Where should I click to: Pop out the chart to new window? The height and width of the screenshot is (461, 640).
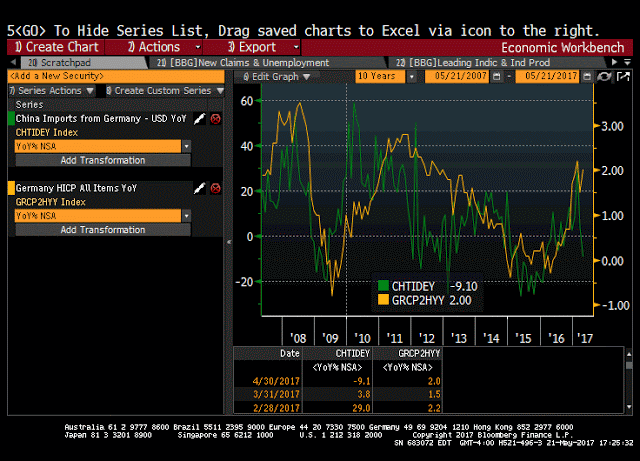[x=623, y=76]
